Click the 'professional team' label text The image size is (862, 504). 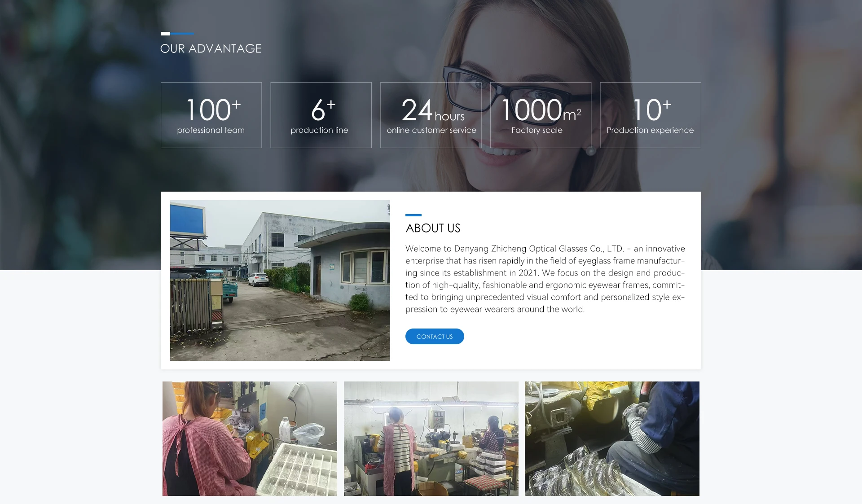pos(211,130)
